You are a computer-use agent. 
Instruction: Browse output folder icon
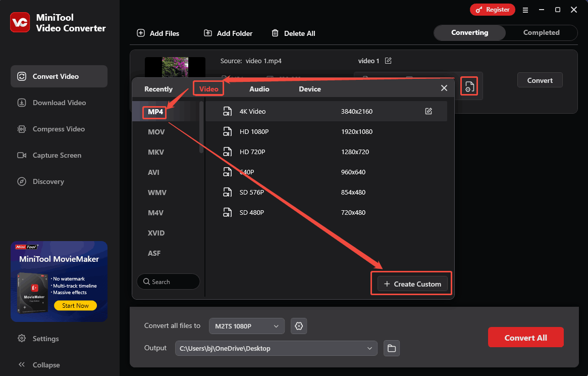pyautogui.click(x=392, y=348)
